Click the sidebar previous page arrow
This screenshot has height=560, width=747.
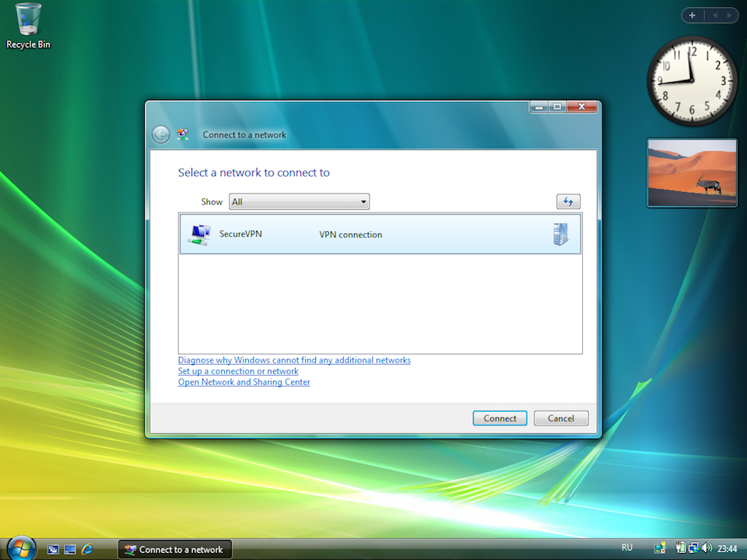714,16
